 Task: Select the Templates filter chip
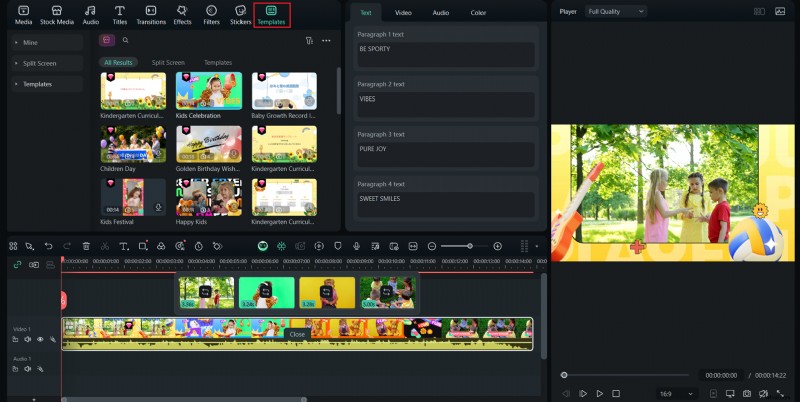pyautogui.click(x=218, y=62)
